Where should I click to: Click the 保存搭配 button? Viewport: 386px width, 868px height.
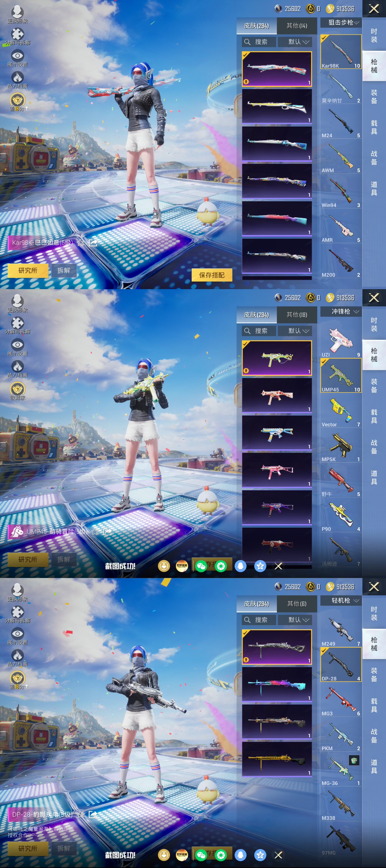[x=212, y=275]
